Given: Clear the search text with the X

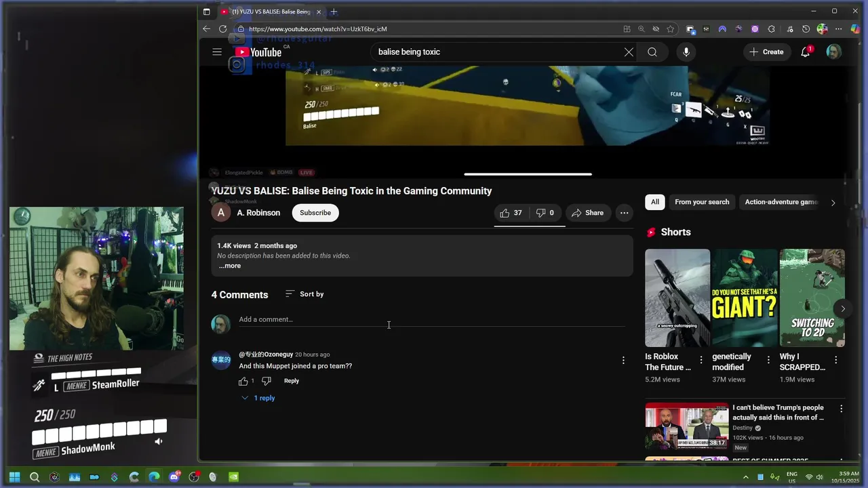Looking at the screenshot, I should (x=629, y=52).
